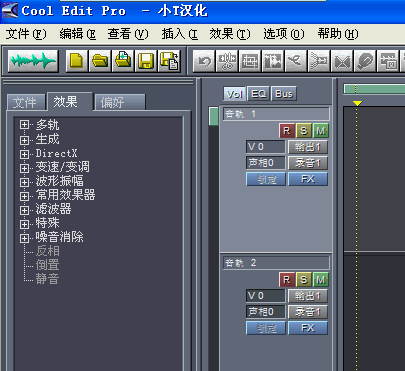Click the green horizontal zoom bar above timeline
This screenshot has height=371, width=405.
point(374,89)
